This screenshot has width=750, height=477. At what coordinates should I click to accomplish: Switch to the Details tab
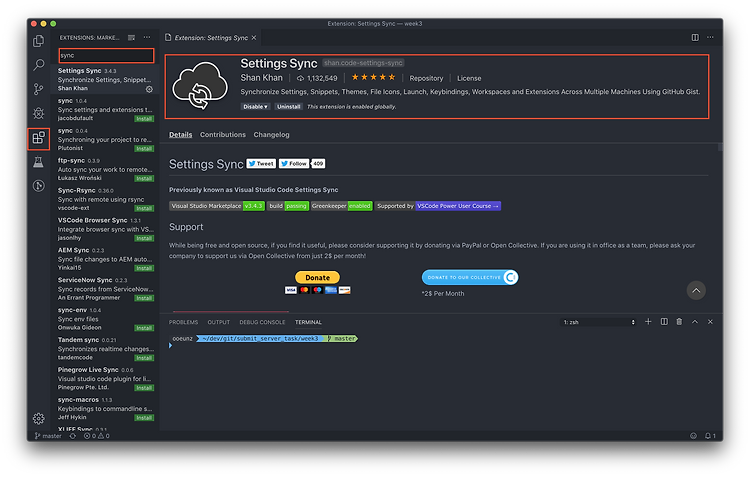(x=180, y=135)
